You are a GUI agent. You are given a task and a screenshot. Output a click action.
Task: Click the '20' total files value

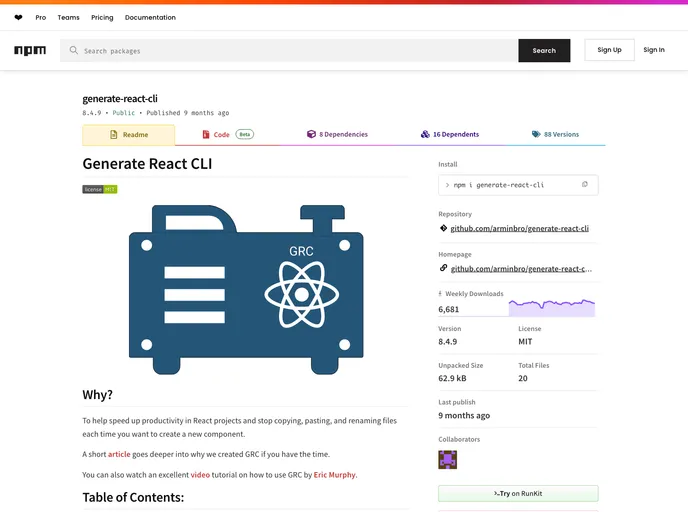point(523,378)
